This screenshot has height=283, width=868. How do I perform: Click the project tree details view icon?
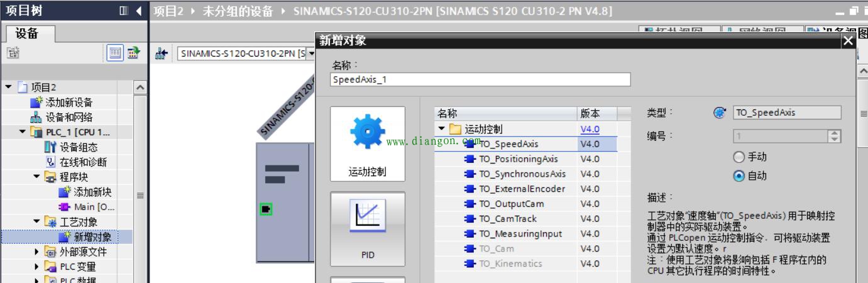[x=116, y=53]
